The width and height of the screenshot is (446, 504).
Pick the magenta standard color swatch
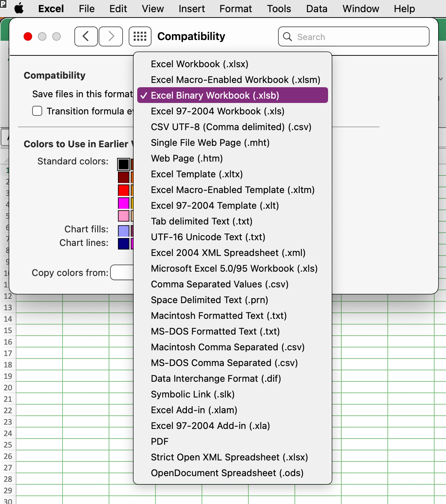click(x=124, y=203)
